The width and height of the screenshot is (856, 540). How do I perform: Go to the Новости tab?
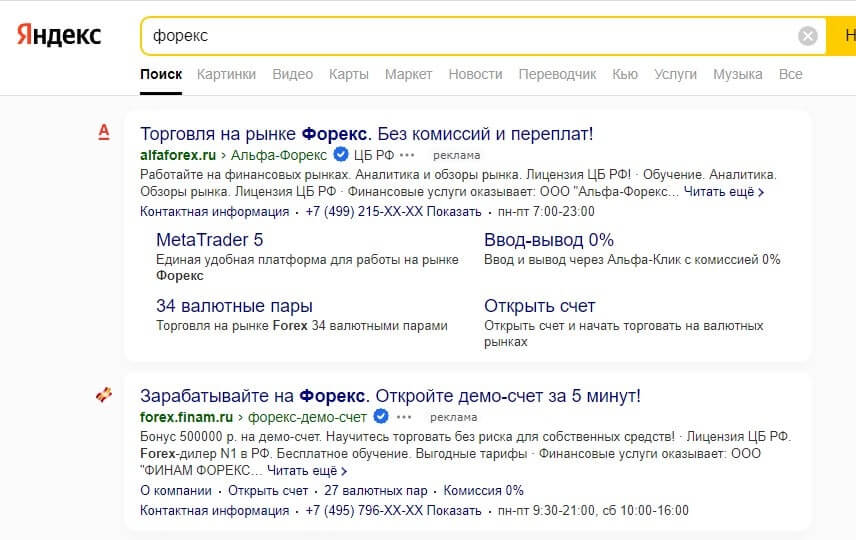pyautogui.click(x=475, y=74)
